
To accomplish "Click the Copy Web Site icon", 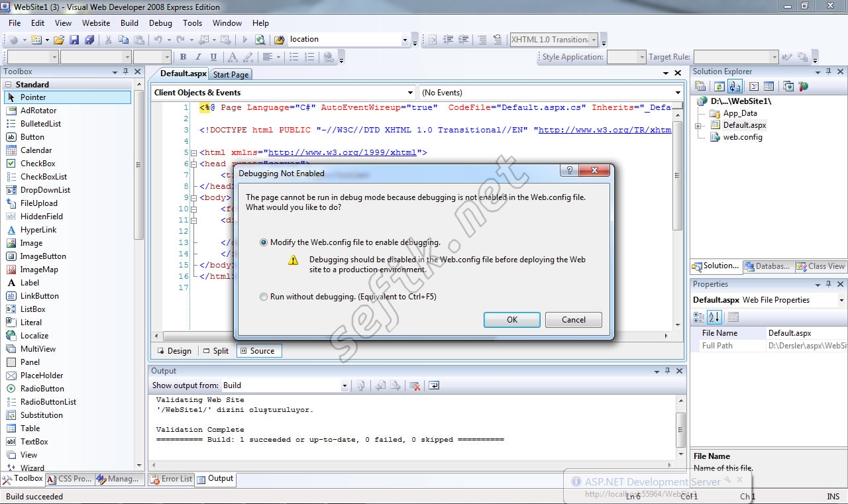I will pos(788,86).
